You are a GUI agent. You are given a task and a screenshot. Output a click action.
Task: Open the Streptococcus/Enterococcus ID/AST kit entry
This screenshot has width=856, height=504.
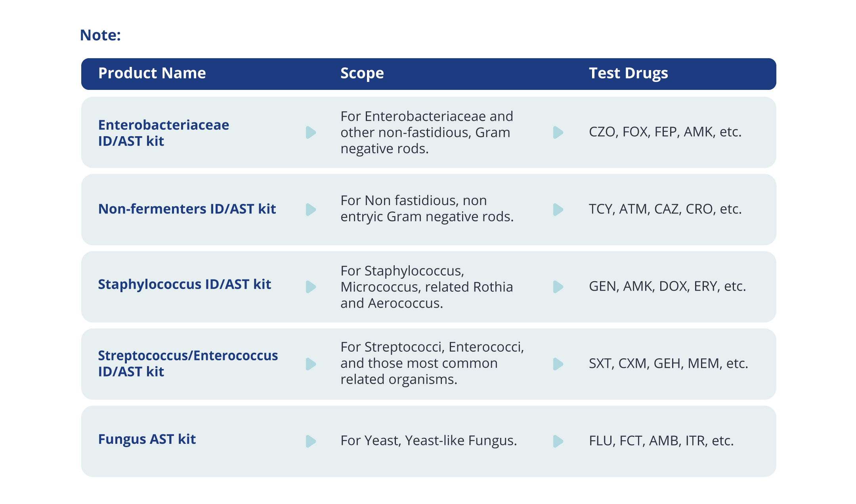coord(187,363)
